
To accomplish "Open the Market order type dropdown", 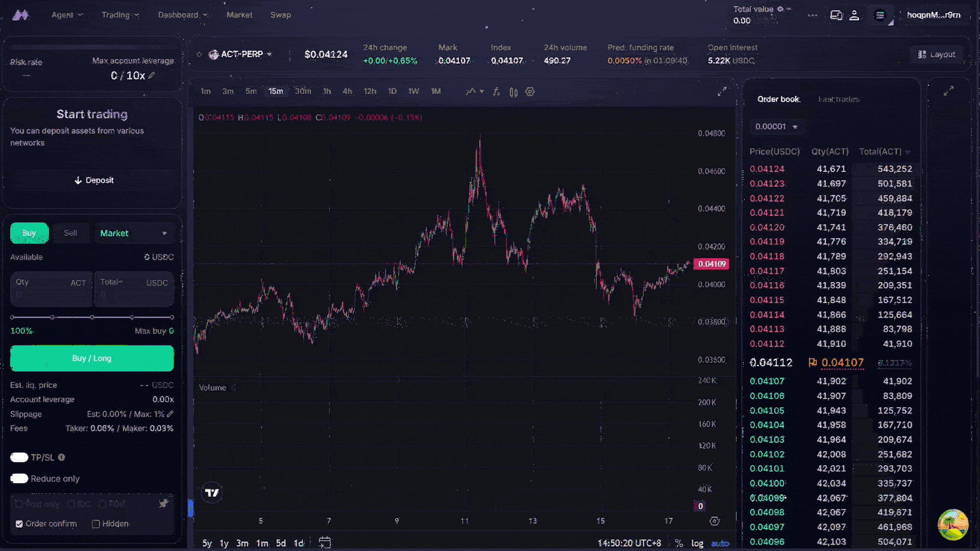I will point(133,233).
